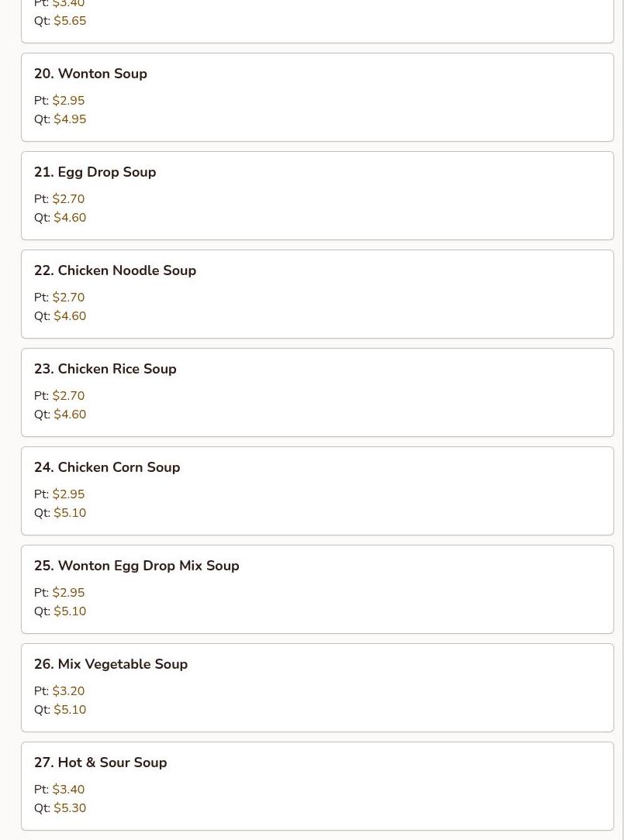The image size is (639, 840).
Task: Click Chicken Corn Soup quart price $5.10
Action: (70, 513)
